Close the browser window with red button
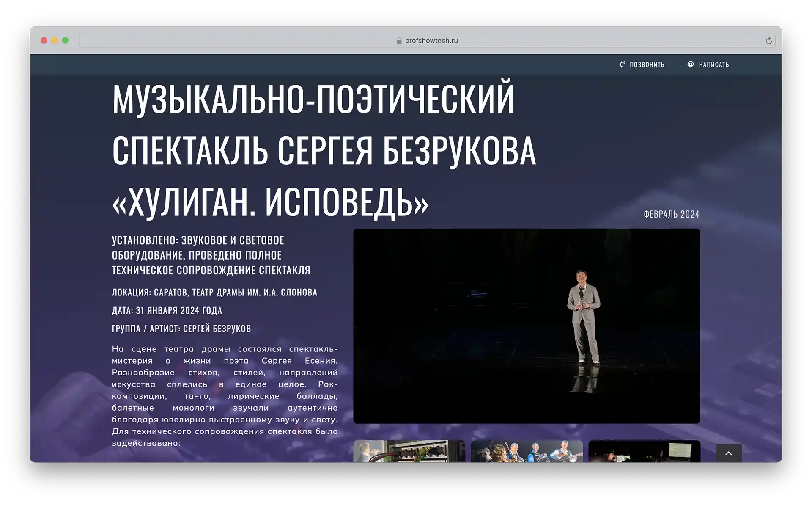812x508 pixels. [x=44, y=40]
